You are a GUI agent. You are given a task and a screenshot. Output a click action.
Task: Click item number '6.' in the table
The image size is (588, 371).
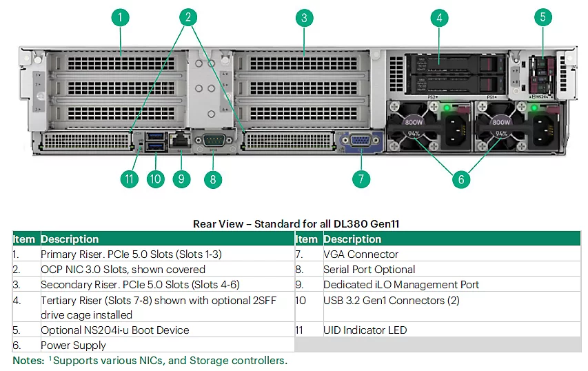(17, 345)
